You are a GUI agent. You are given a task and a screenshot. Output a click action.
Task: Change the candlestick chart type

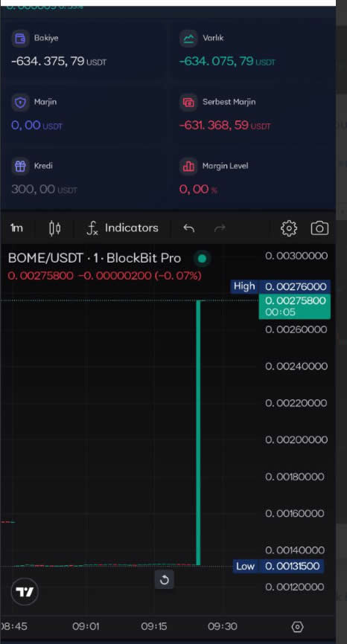pos(54,228)
